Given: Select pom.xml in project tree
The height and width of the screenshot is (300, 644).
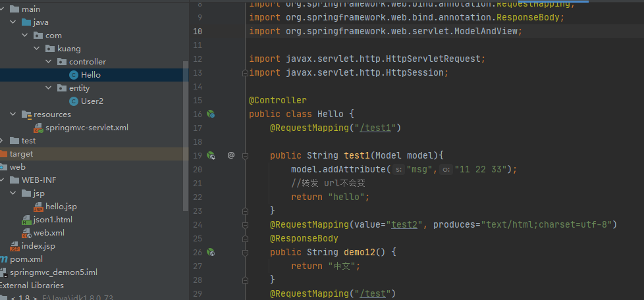Looking at the screenshot, I should [26, 259].
